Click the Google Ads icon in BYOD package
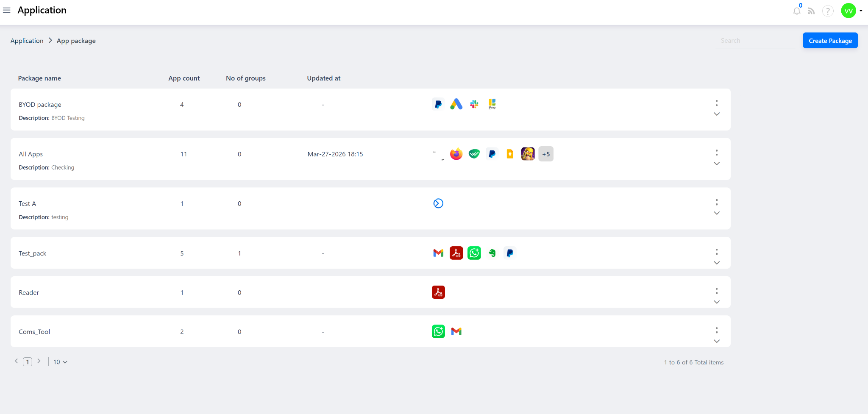Screen dimensions: 868x414 tap(456, 104)
